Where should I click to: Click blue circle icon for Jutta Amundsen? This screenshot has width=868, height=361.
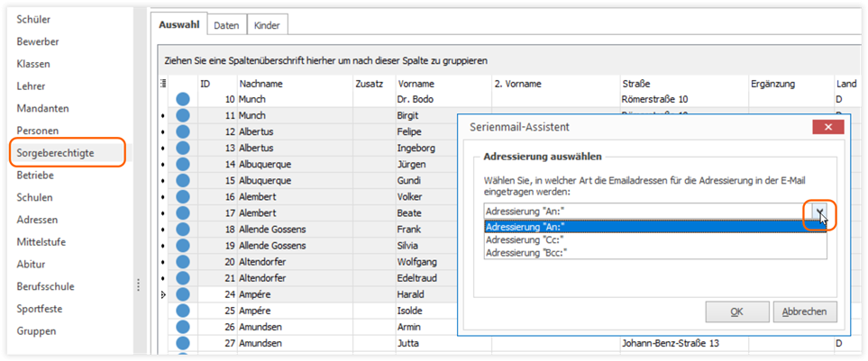coord(183,343)
